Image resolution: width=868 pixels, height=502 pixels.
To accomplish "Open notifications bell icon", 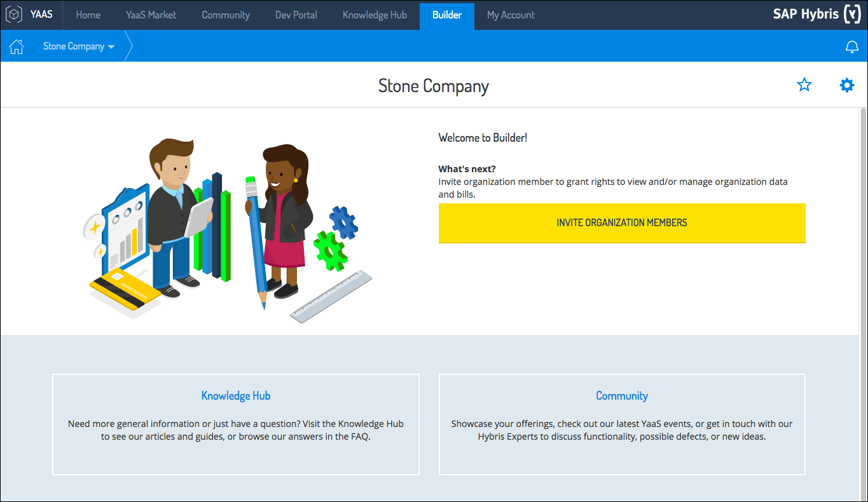I will (x=851, y=46).
